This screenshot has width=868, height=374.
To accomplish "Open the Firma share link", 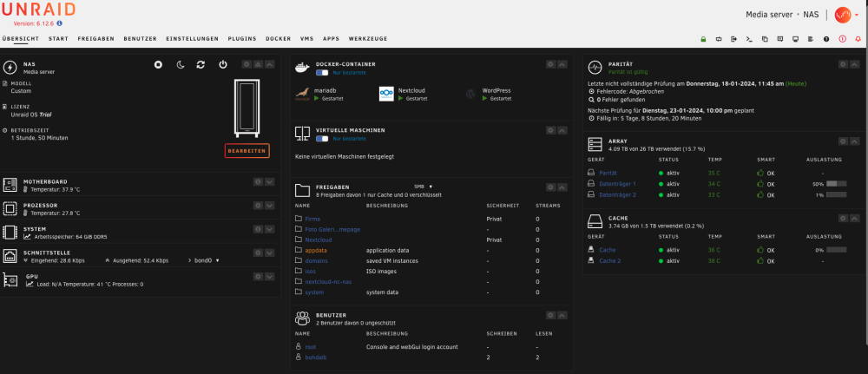I will click(x=312, y=219).
